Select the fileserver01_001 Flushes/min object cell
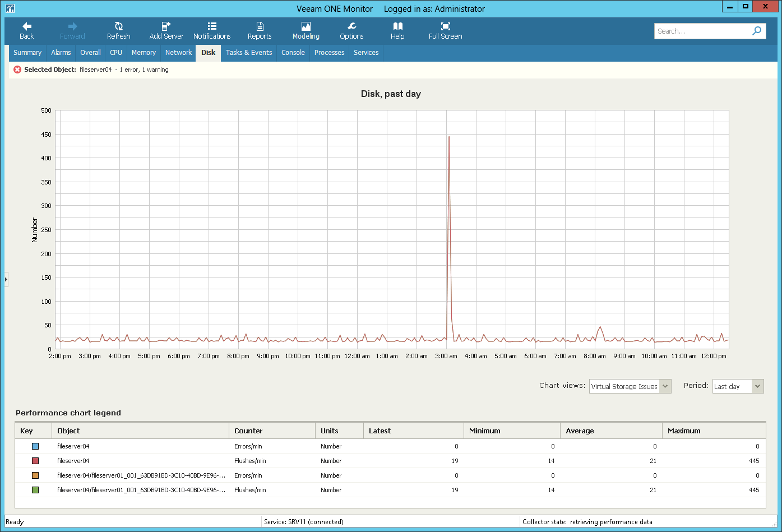The image size is (782, 532). [141, 490]
